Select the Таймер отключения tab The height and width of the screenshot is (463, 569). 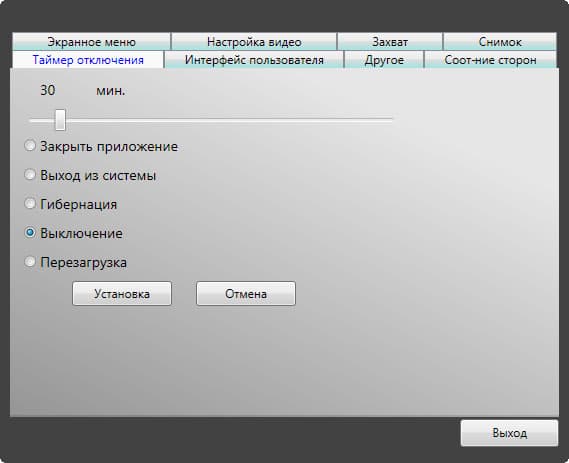(x=88, y=60)
